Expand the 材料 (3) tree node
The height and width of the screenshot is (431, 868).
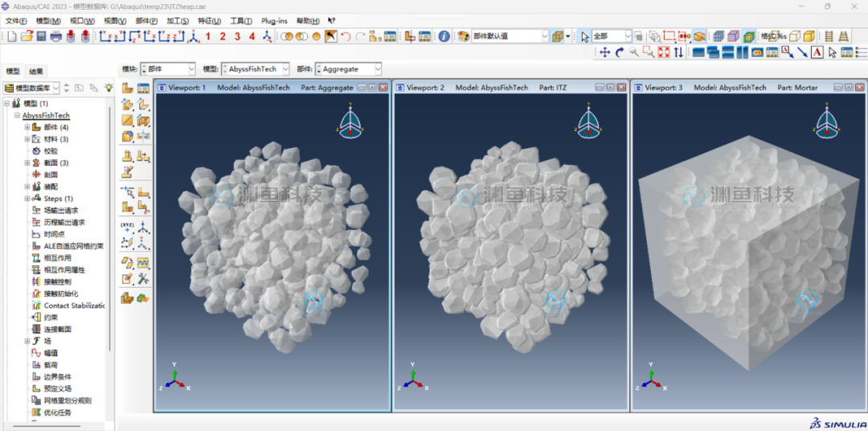pyautogui.click(x=27, y=139)
